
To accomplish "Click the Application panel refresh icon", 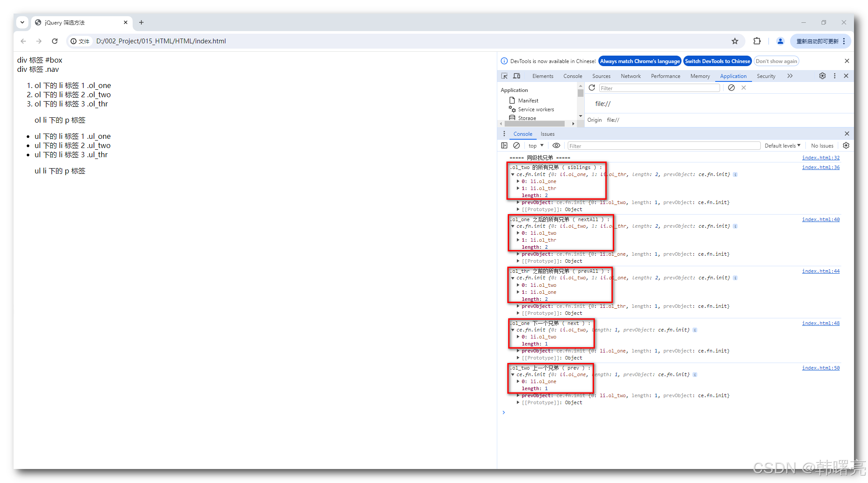I will point(592,88).
